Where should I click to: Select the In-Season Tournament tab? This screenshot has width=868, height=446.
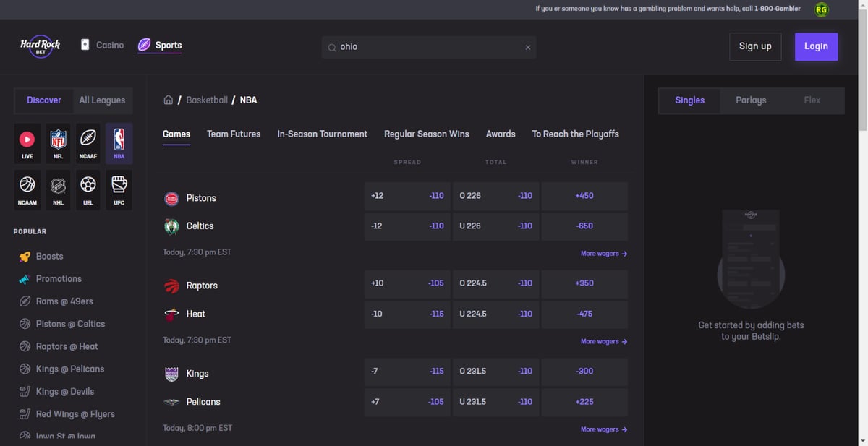[322, 134]
